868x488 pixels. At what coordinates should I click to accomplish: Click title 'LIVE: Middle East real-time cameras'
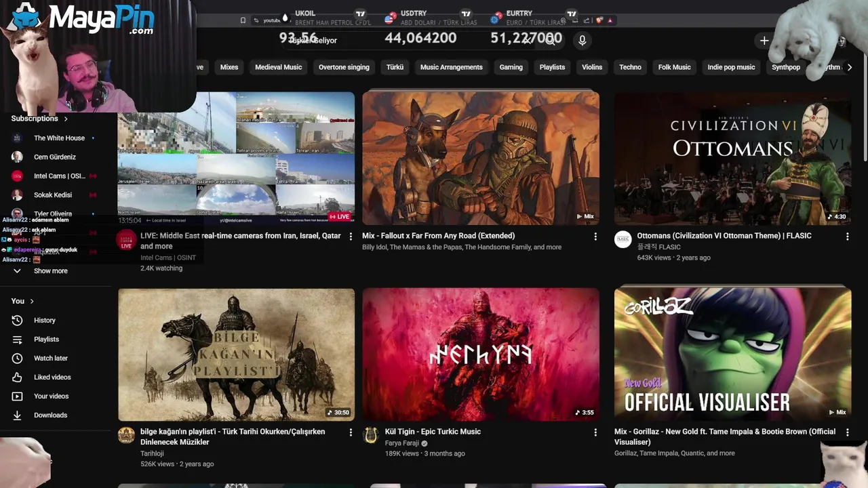(241, 241)
